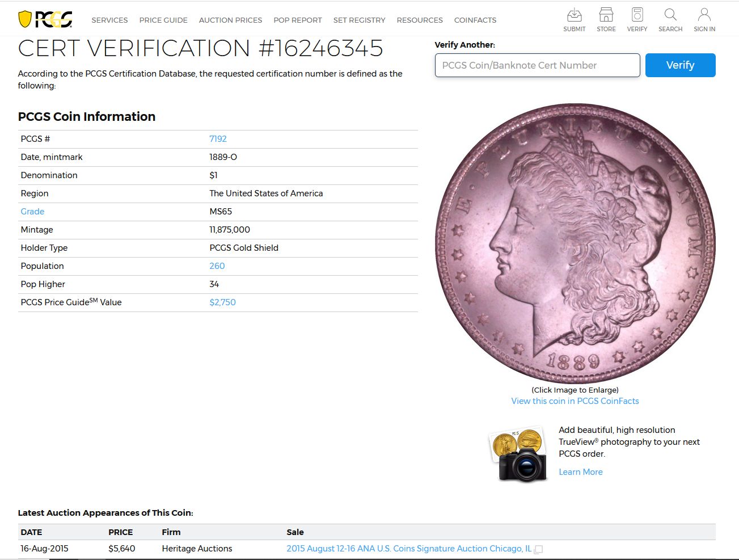Click the external link icon after auction sale
Image resolution: width=739 pixels, height=560 pixels.
pyautogui.click(x=539, y=549)
